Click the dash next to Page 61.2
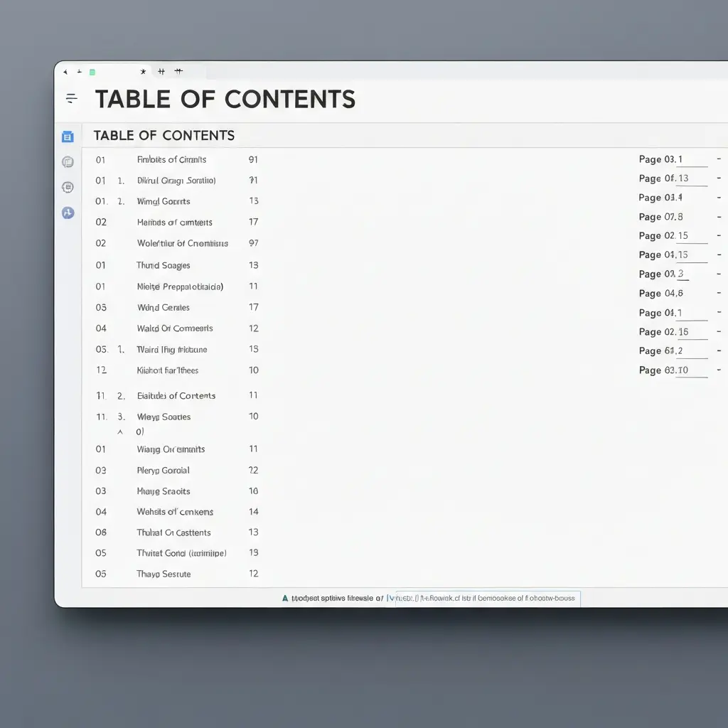728x728 pixels. coord(719,350)
